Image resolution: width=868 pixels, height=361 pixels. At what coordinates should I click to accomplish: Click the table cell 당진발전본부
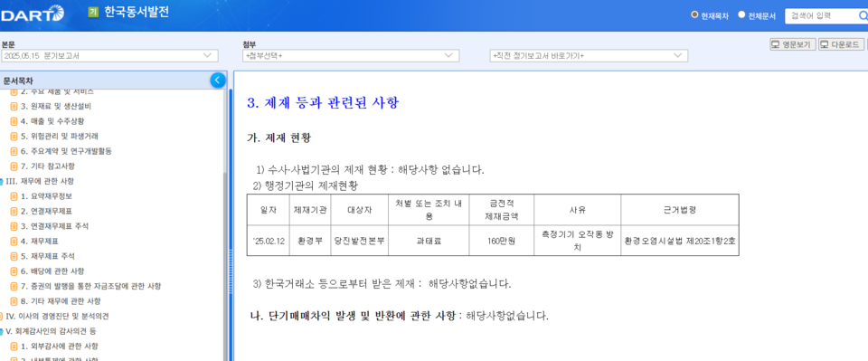coord(359,241)
